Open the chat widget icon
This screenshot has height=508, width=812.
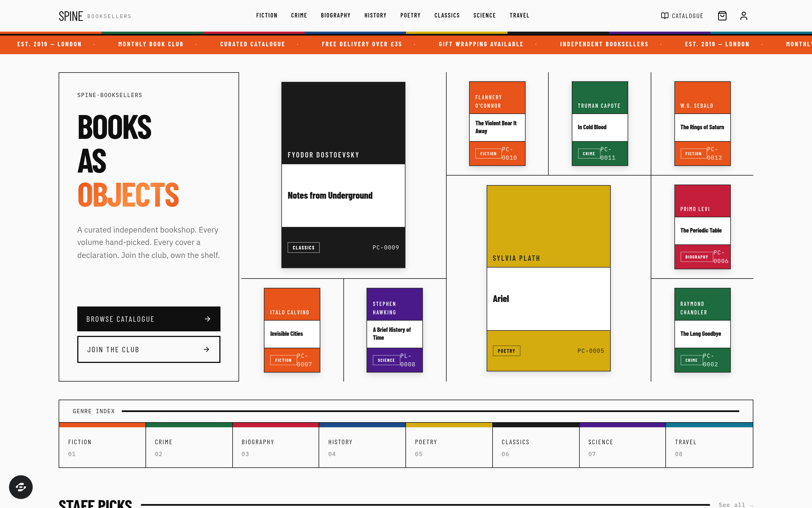(x=21, y=487)
